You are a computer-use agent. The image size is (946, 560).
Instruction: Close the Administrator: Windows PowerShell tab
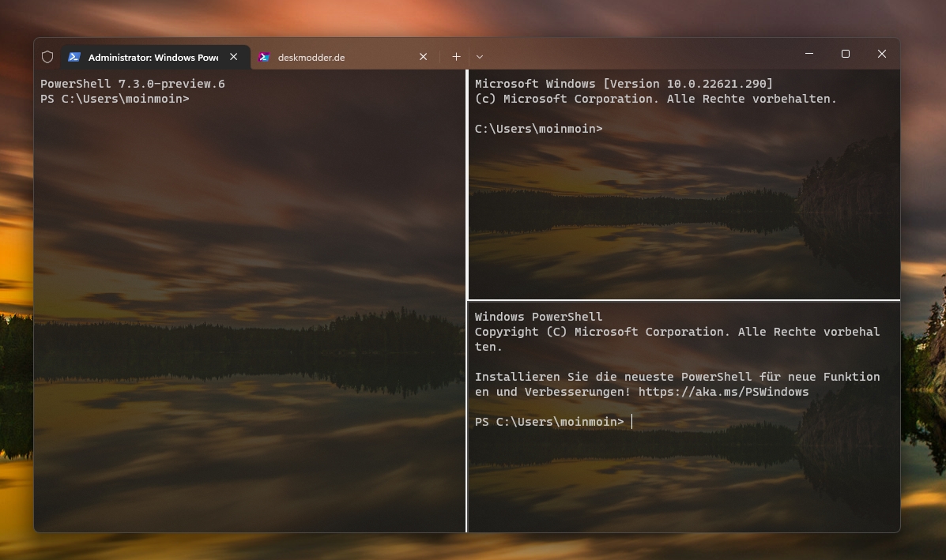tap(233, 57)
